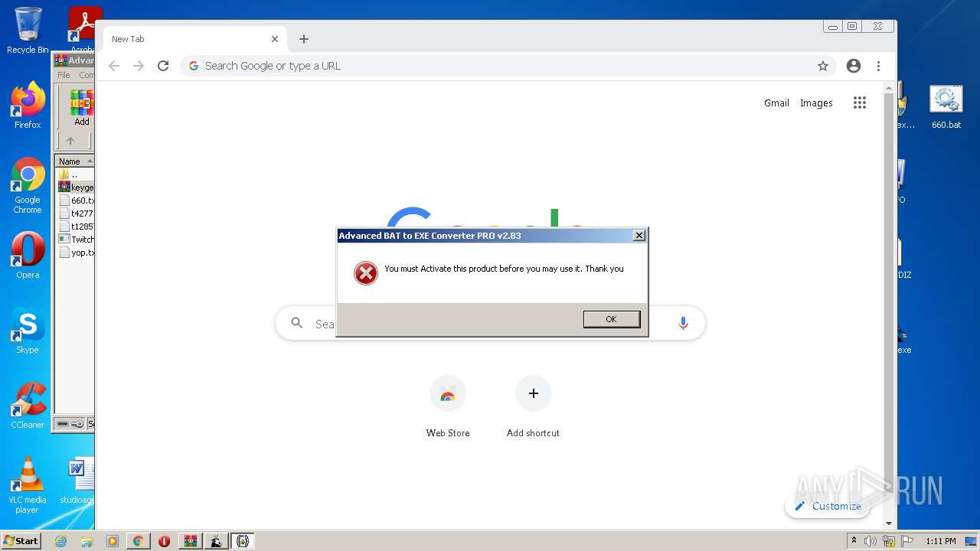Open Internet Explorer from the taskbar
Image resolution: width=980 pixels, height=551 pixels.
60,541
